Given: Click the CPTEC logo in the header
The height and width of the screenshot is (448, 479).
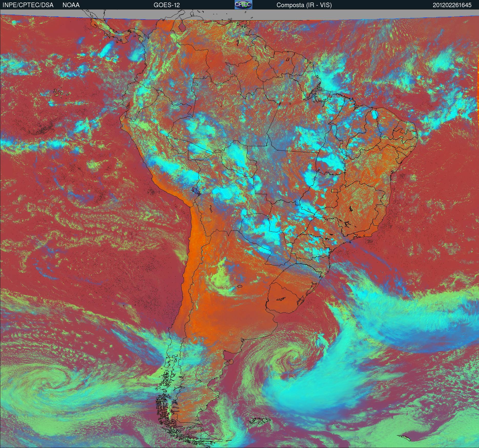Looking at the screenshot, I should tap(243, 5).
